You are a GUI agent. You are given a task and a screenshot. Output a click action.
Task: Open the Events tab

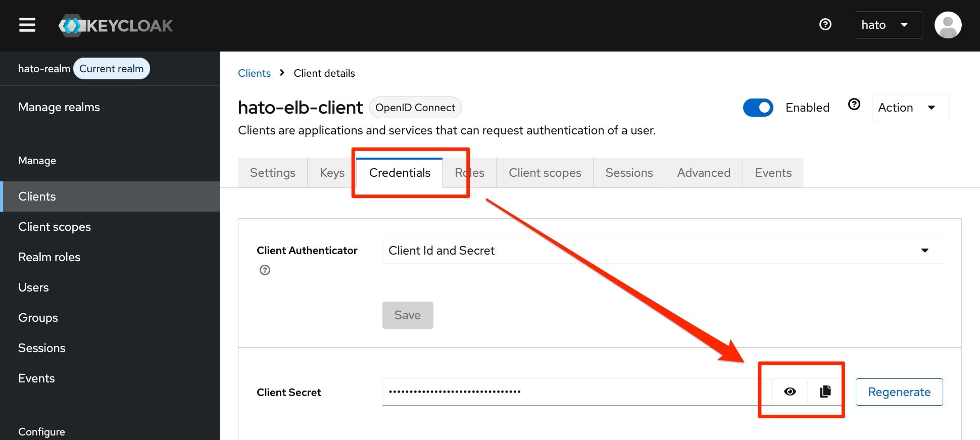tap(773, 173)
